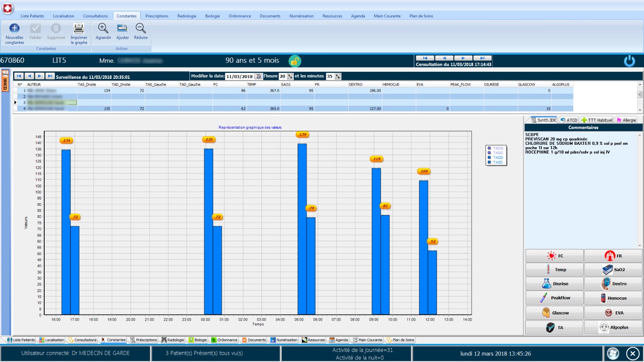644x362 pixels.
Task: Click the Nouvelles constantes plus icon
Action: 14,28
